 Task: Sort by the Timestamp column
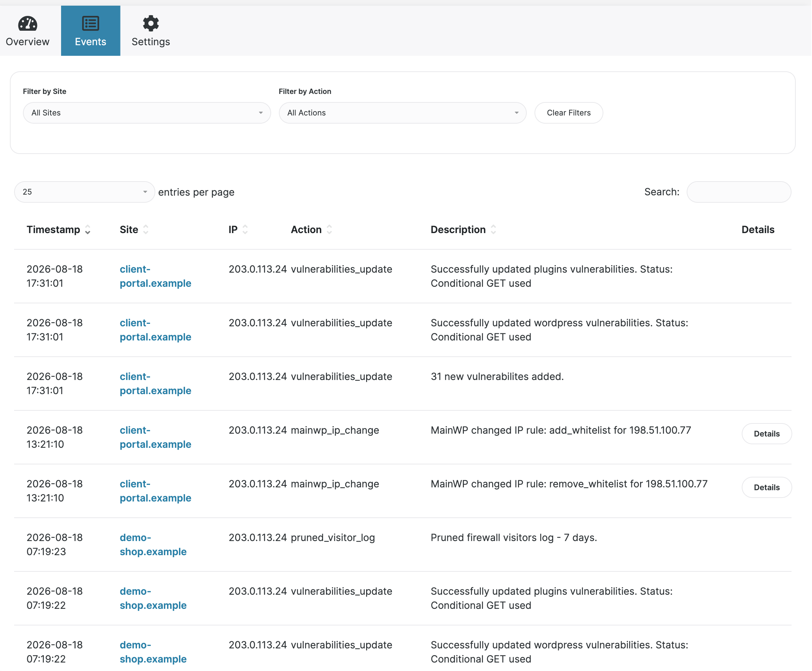coord(58,230)
